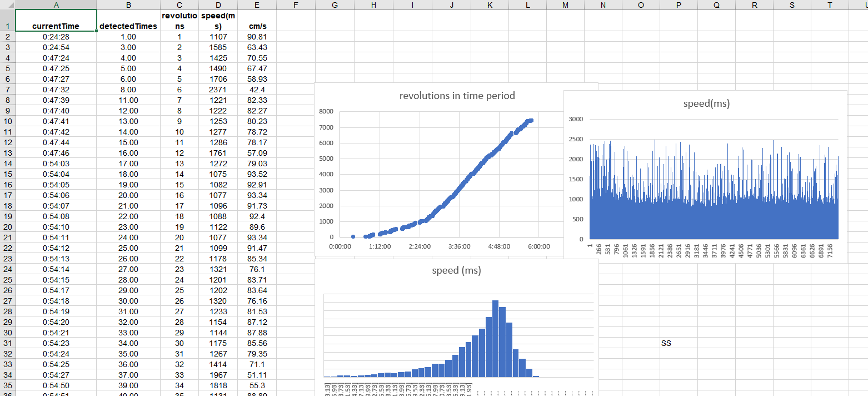Click the 'speed(ms)' title of the right bar chart
Image resolution: width=868 pixels, height=396 pixels.
coord(706,103)
